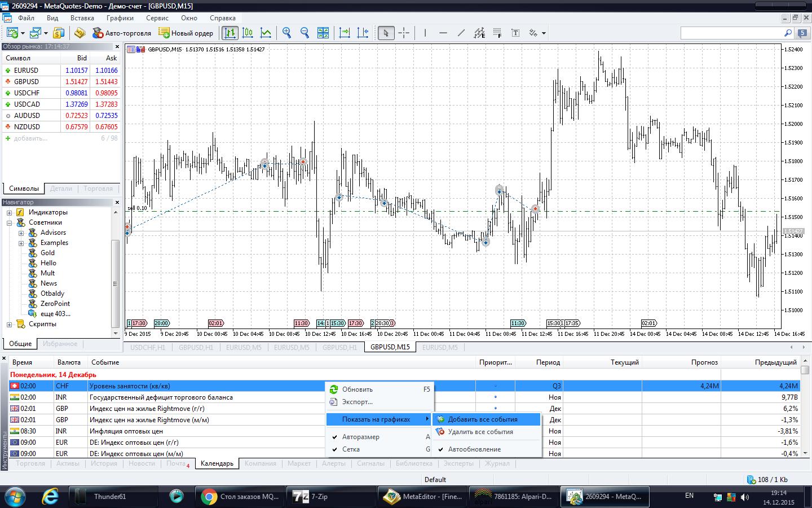Viewport: 812px width, 508px height.
Task: Click the tile windows icon
Action: [323, 33]
